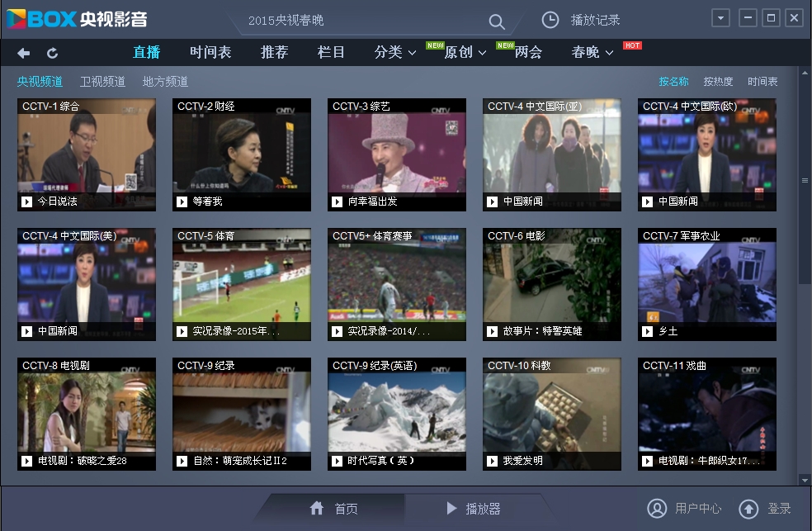The height and width of the screenshot is (531, 812).
Task: Go back with the left arrow icon
Action: click(23, 53)
